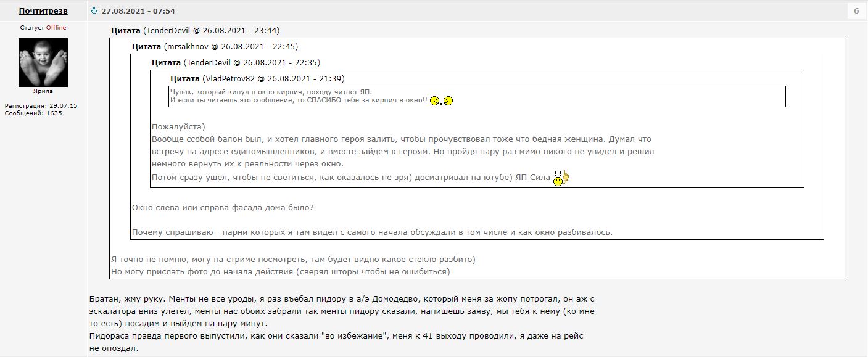Click the line starting Потом сразу ушел

point(351,178)
